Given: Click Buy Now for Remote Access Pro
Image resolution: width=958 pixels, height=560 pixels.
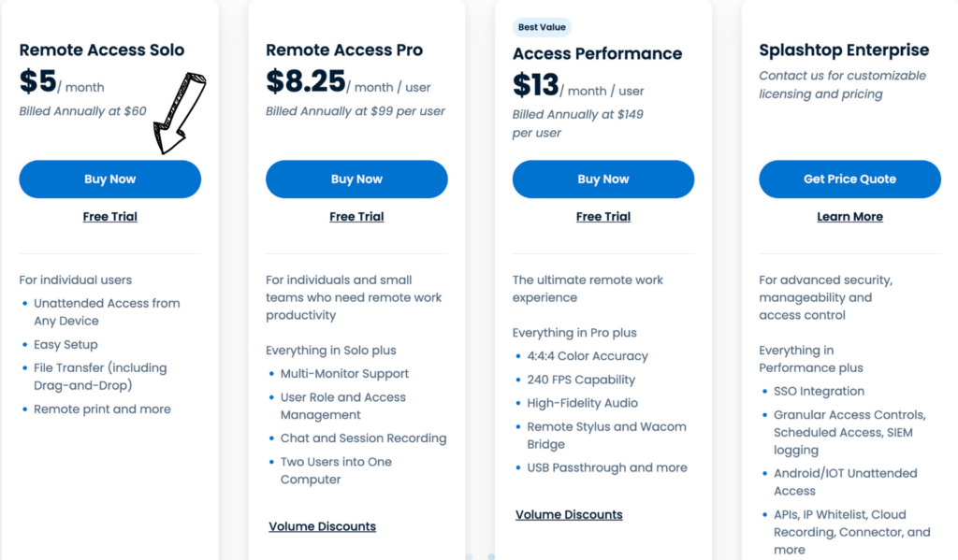Looking at the screenshot, I should point(356,179).
